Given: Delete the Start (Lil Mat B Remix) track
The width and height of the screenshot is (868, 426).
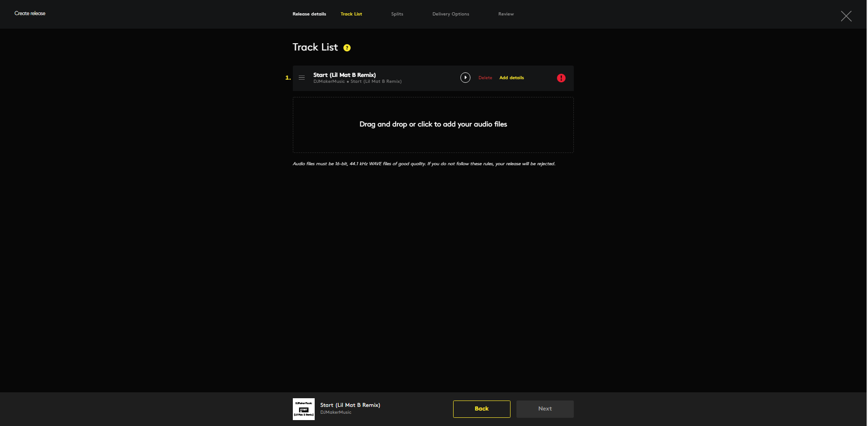Looking at the screenshot, I should click(x=485, y=78).
